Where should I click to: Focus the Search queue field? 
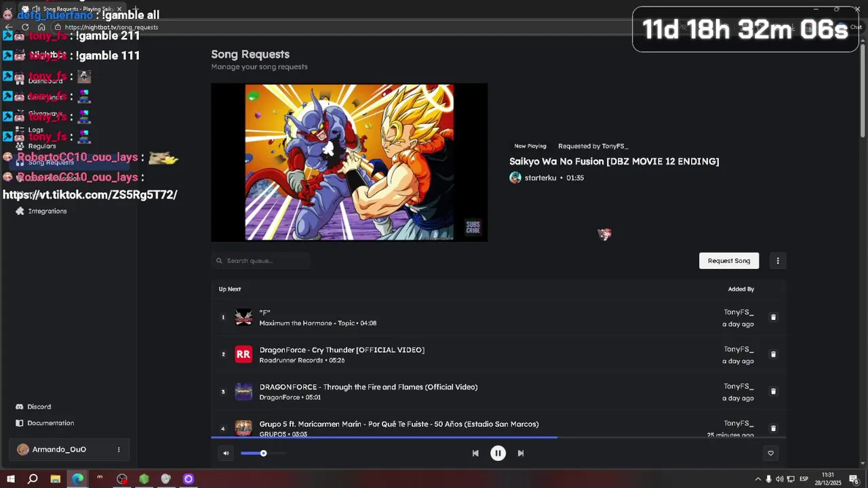tap(260, 261)
